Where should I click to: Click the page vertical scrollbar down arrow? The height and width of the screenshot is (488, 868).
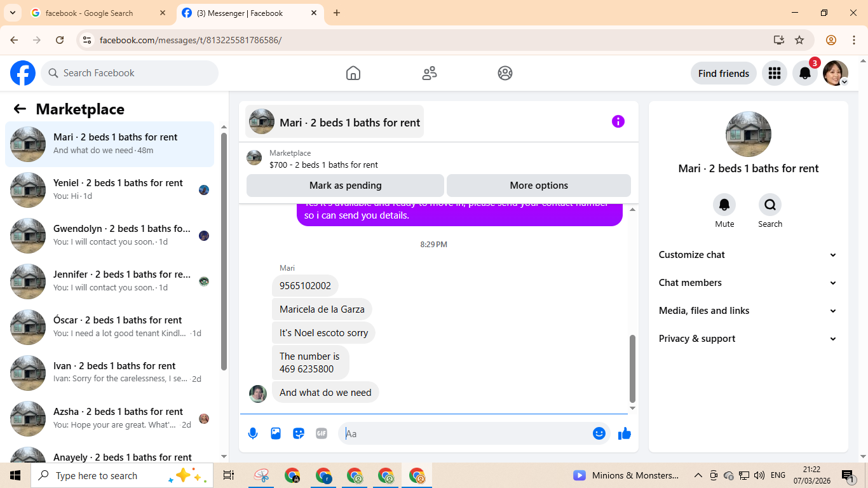point(863,456)
